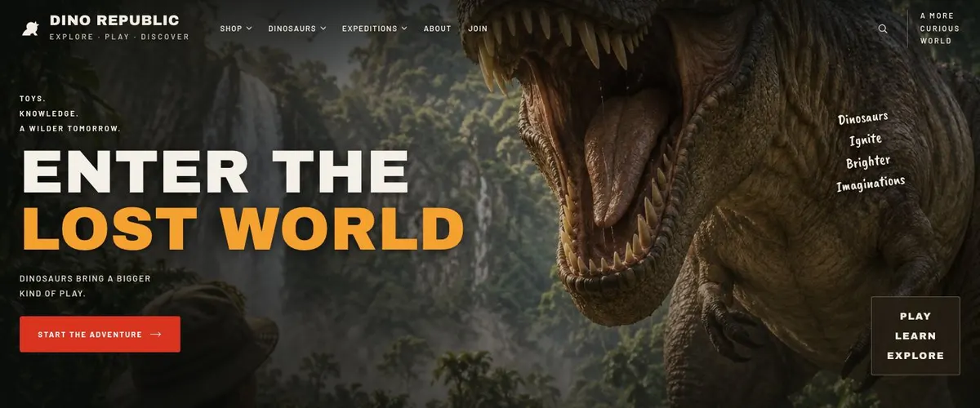
Task: Click the dinosaur logo icon
Action: click(x=31, y=28)
